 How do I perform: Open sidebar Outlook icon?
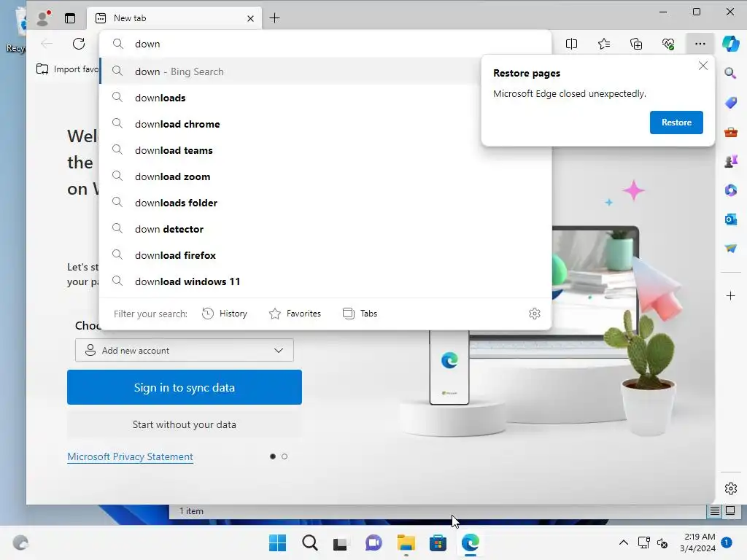(x=730, y=219)
